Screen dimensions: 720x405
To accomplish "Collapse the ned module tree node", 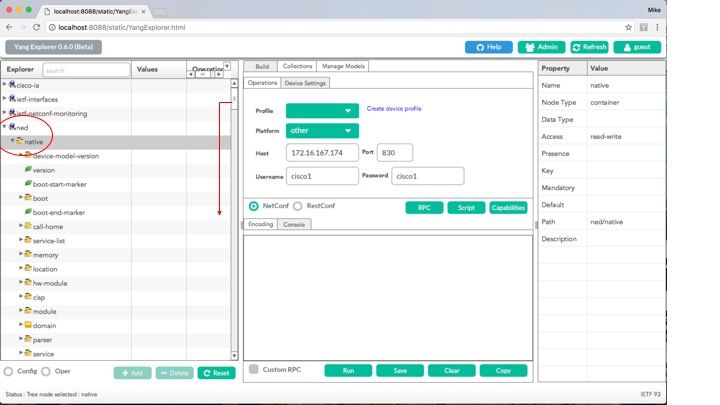I will 5,127.
